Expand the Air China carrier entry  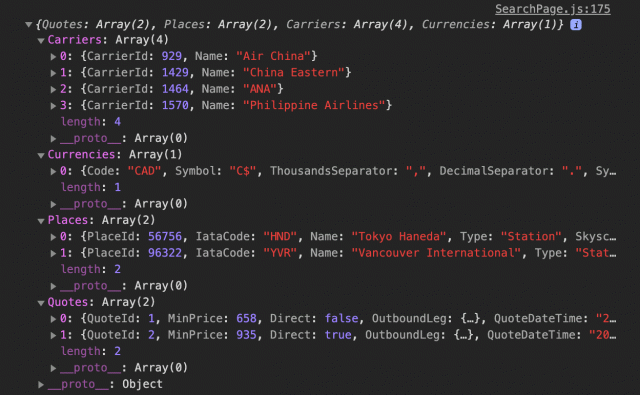coord(53,56)
